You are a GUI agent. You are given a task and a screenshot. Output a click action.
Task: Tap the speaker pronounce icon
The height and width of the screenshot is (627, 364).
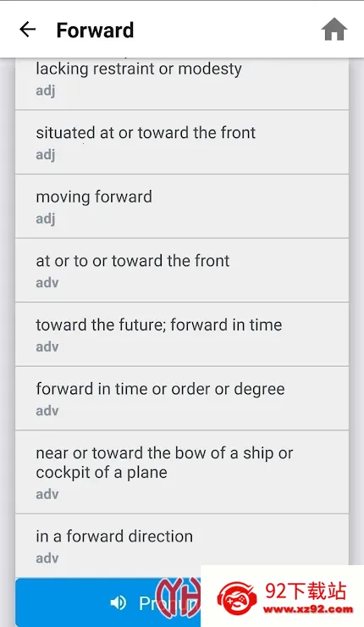[x=119, y=602]
